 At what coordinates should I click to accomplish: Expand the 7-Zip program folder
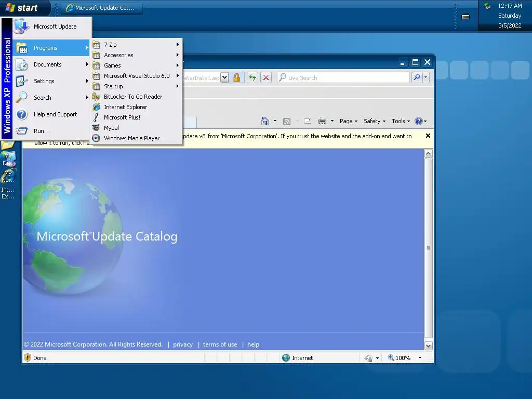(137, 45)
